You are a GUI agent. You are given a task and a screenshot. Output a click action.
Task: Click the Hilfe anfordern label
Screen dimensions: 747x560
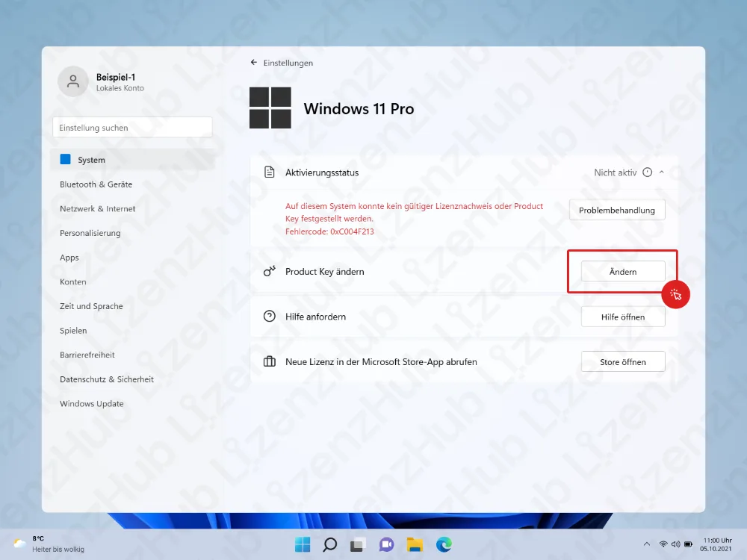tap(315, 317)
